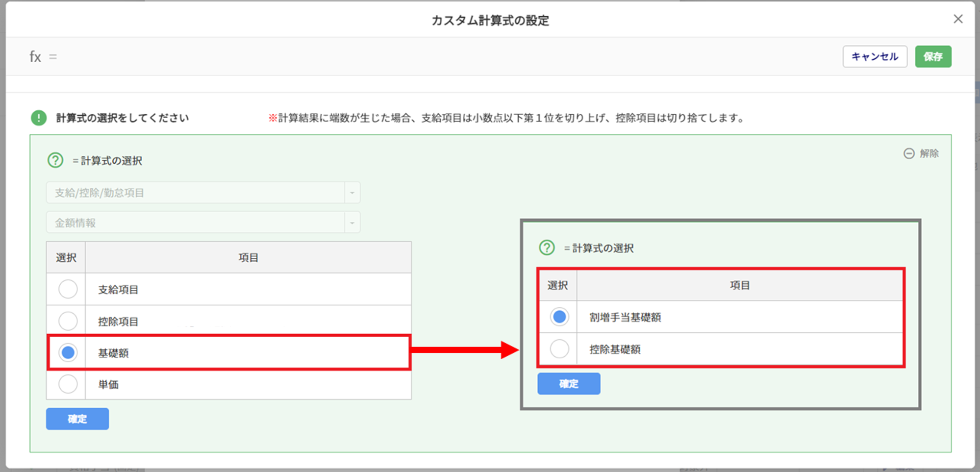Viewport: 980px width, 472px height.
Task: Click the left table 項目 column header
Action: [x=248, y=257]
